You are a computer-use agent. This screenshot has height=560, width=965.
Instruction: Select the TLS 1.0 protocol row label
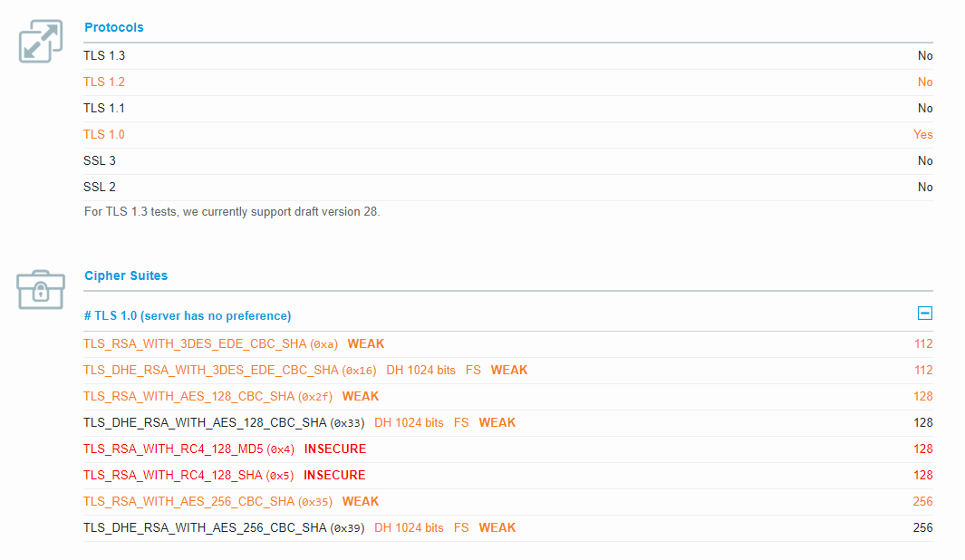(104, 134)
